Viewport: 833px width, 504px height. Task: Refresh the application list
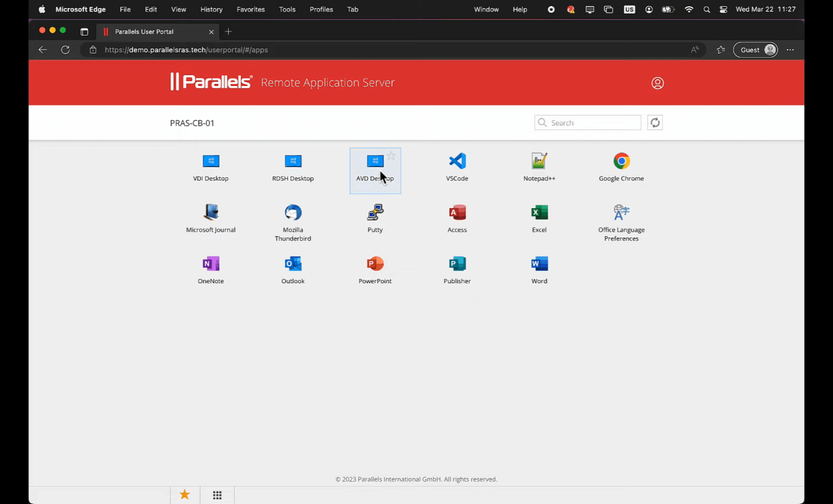pos(654,123)
